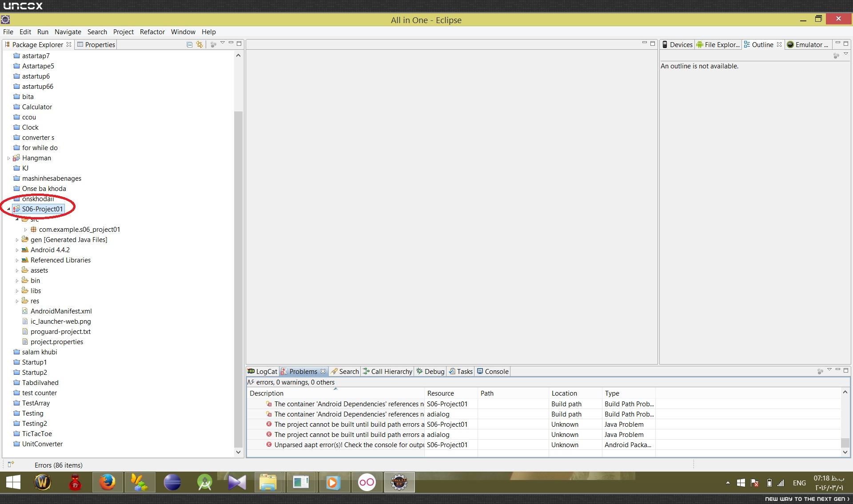This screenshot has height=504, width=853.
Task: Open the Run menu
Action: click(x=43, y=32)
